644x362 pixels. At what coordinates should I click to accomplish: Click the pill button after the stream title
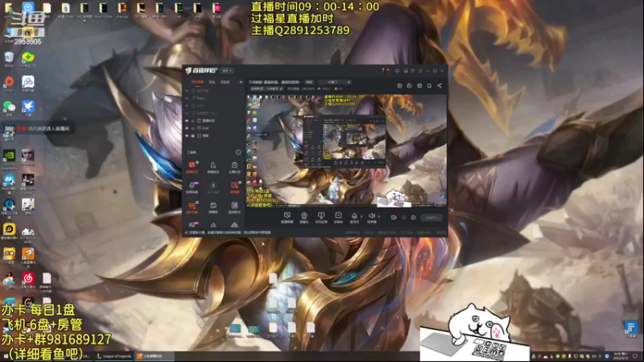click(309, 82)
